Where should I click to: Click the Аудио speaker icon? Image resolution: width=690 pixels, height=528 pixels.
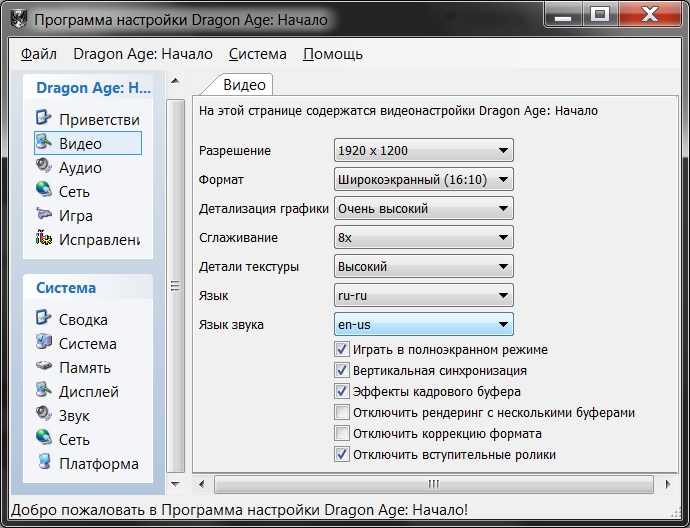coord(44,165)
